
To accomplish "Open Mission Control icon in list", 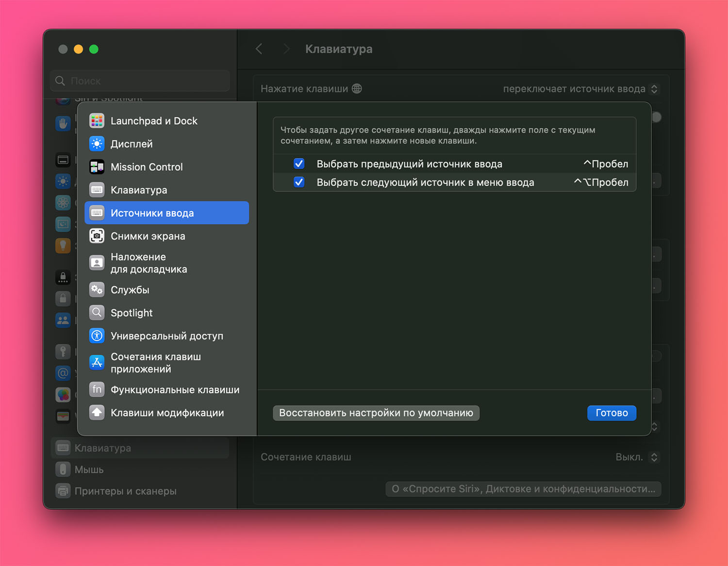I will click(x=97, y=167).
